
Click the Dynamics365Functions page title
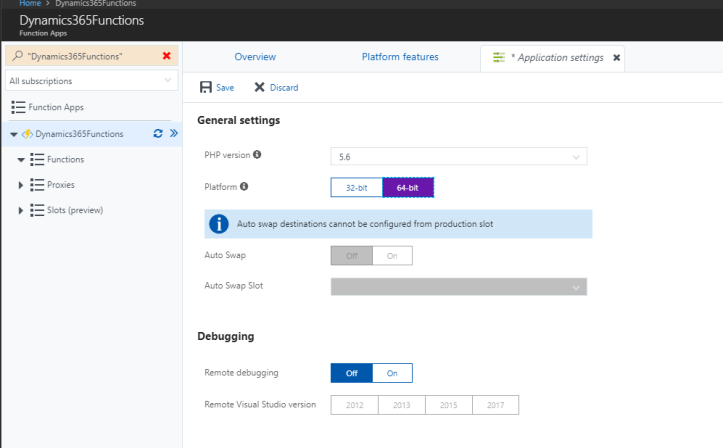pos(82,20)
